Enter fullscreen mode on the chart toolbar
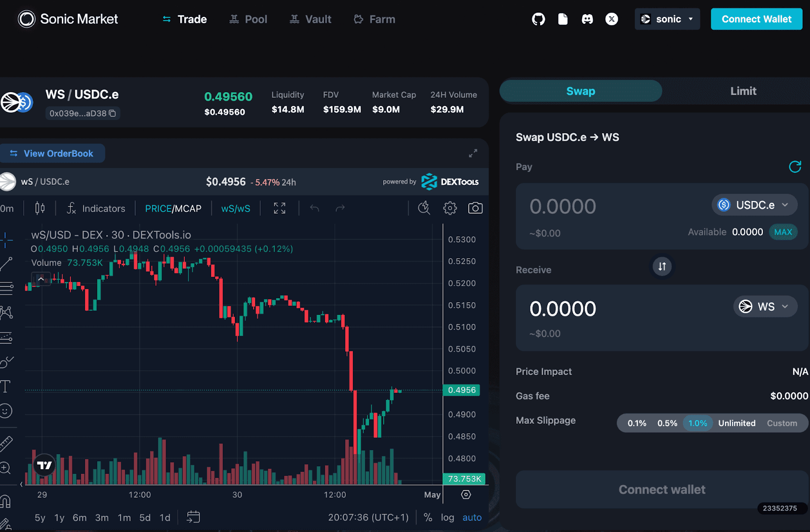Screen dimensions: 810x532 [279, 208]
